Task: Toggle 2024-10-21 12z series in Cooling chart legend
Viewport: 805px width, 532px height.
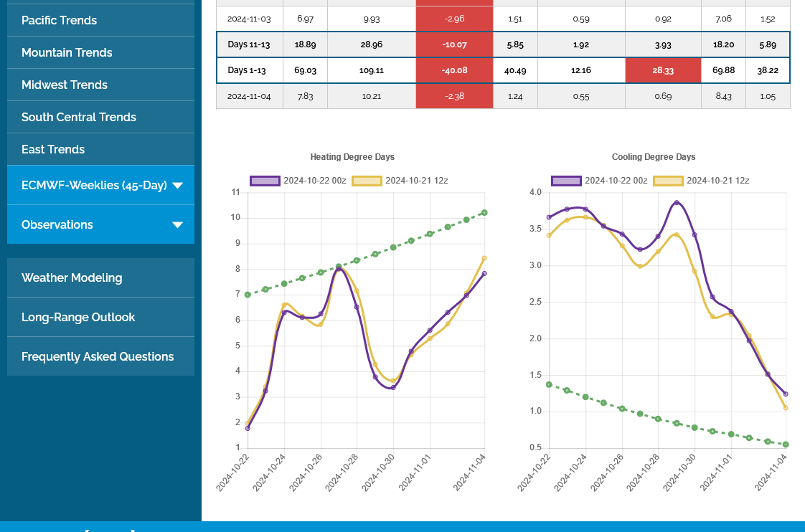Action: pyautogui.click(x=717, y=181)
